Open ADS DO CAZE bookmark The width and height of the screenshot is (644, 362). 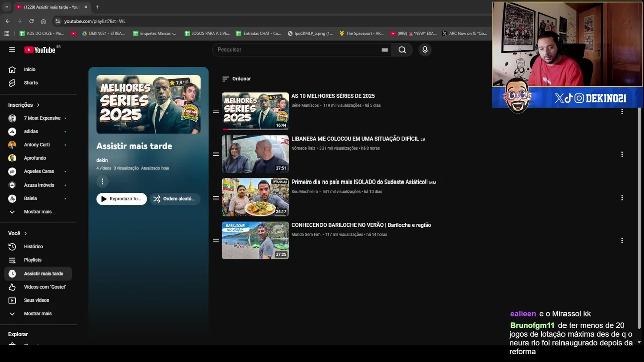pos(42,33)
